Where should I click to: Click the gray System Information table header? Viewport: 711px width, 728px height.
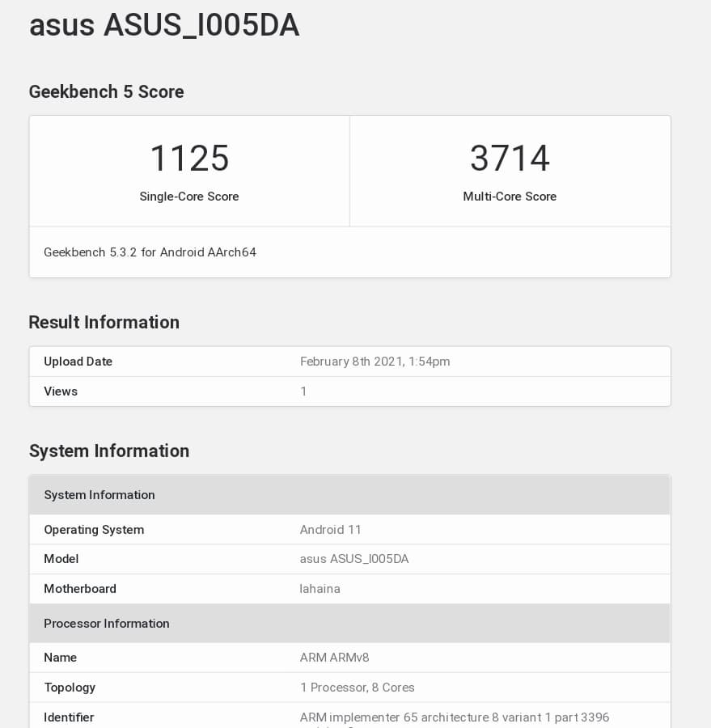click(349, 495)
